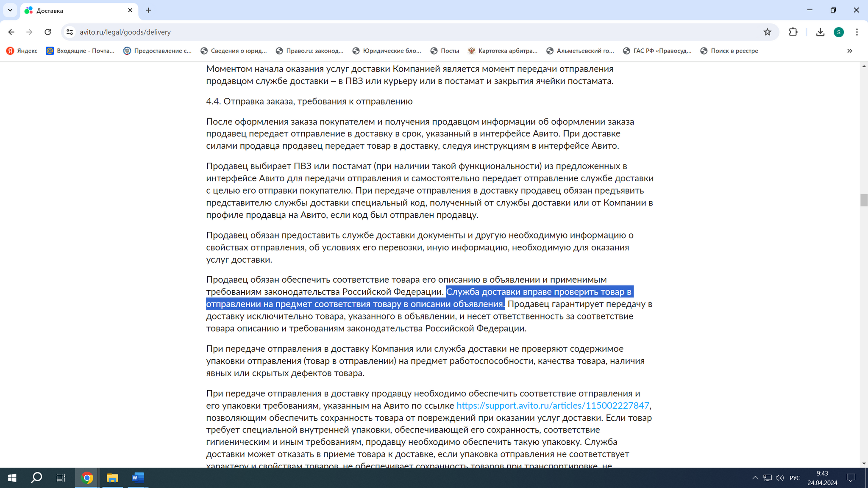Close the Доставка tab

click(x=130, y=10)
